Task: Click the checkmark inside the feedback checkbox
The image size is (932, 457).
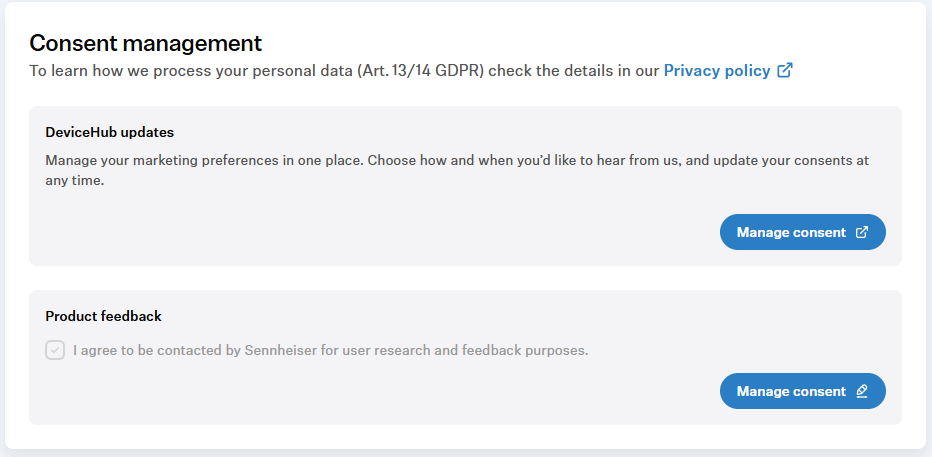Action: tap(55, 350)
